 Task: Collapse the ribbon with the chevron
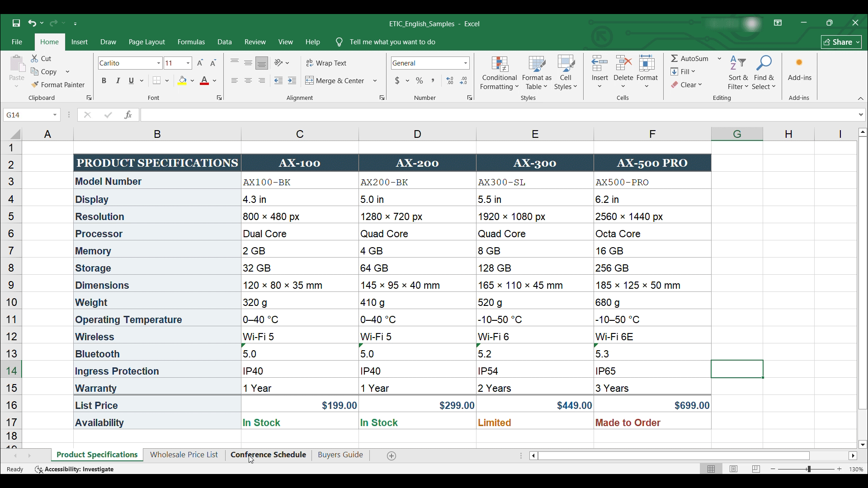861,99
